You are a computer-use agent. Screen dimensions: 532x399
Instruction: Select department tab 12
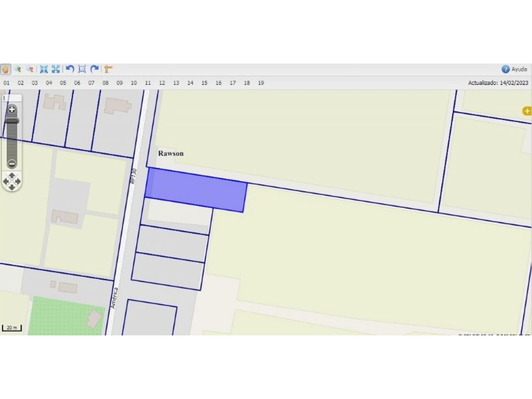162,83
